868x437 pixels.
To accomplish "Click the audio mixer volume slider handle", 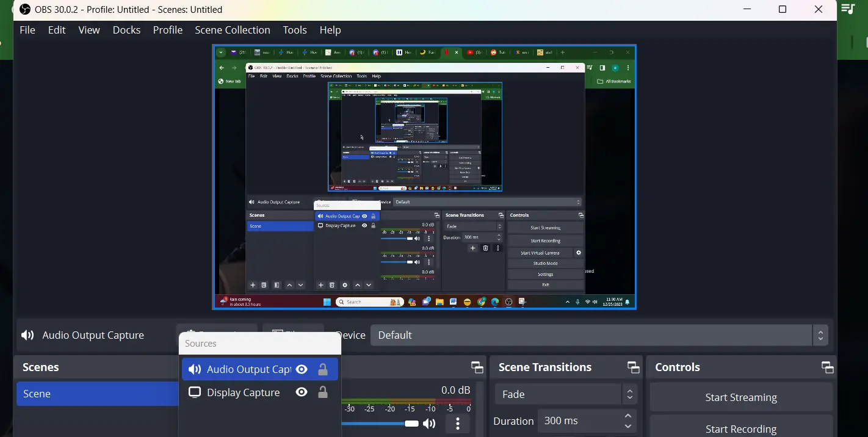I will 411,424.
